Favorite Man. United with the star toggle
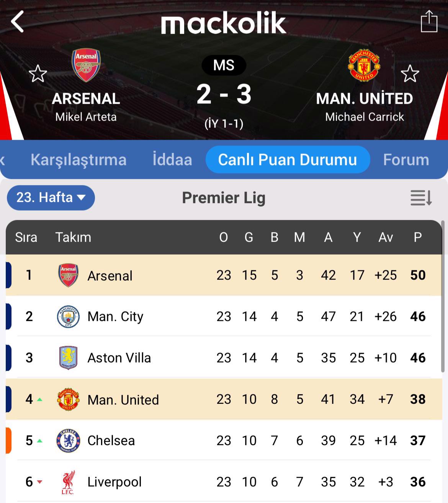 410,73
